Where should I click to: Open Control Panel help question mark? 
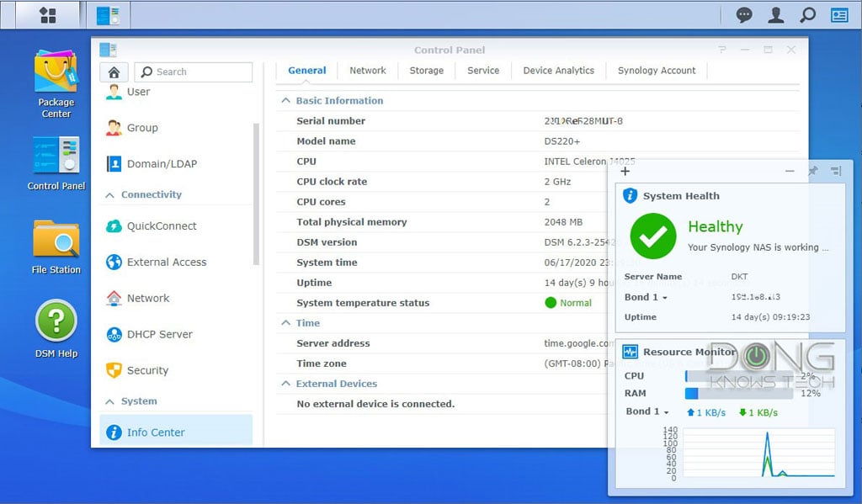pos(722,50)
